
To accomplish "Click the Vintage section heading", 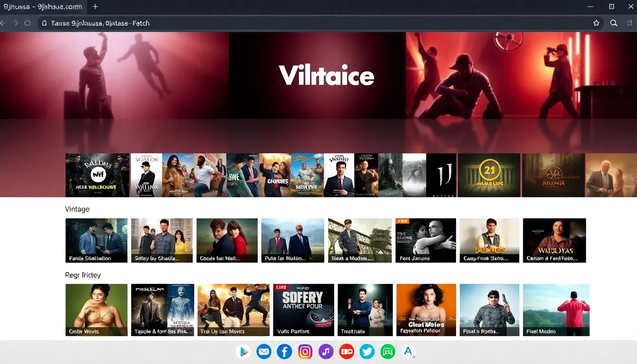I will click(77, 209).
